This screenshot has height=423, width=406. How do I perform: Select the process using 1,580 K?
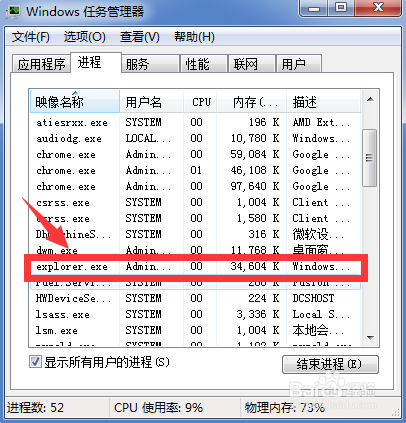pyautogui.click(x=195, y=218)
